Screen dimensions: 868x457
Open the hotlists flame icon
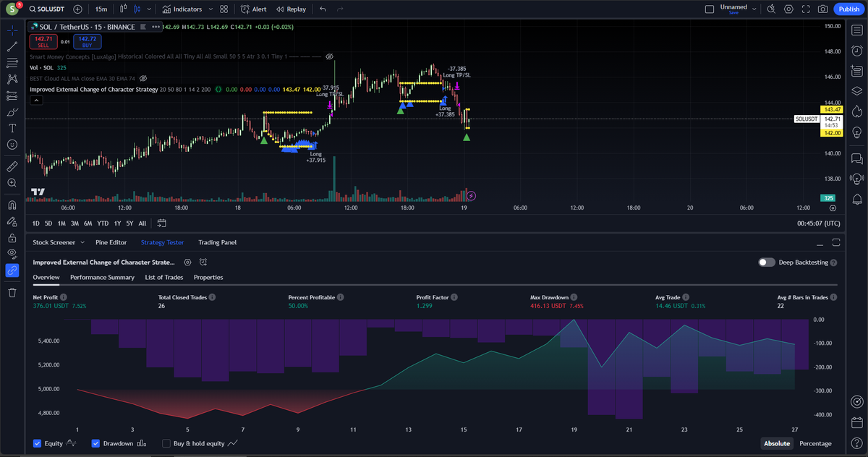tap(857, 111)
